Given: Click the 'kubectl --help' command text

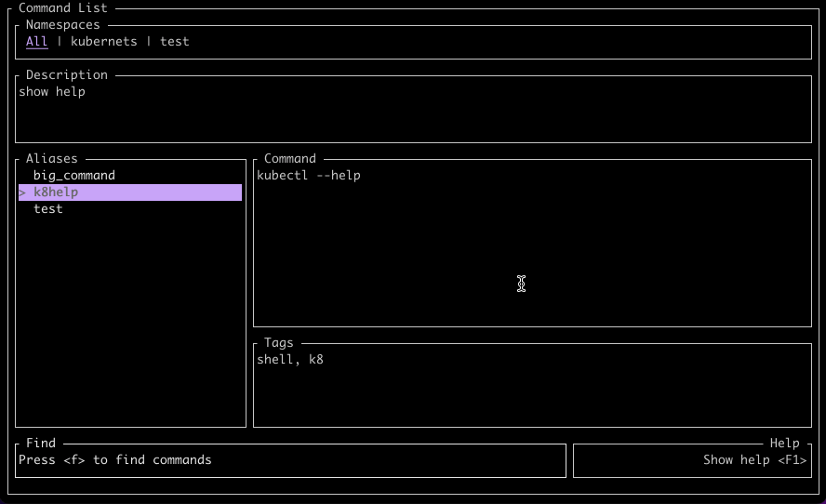Looking at the screenshot, I should 309,176.
